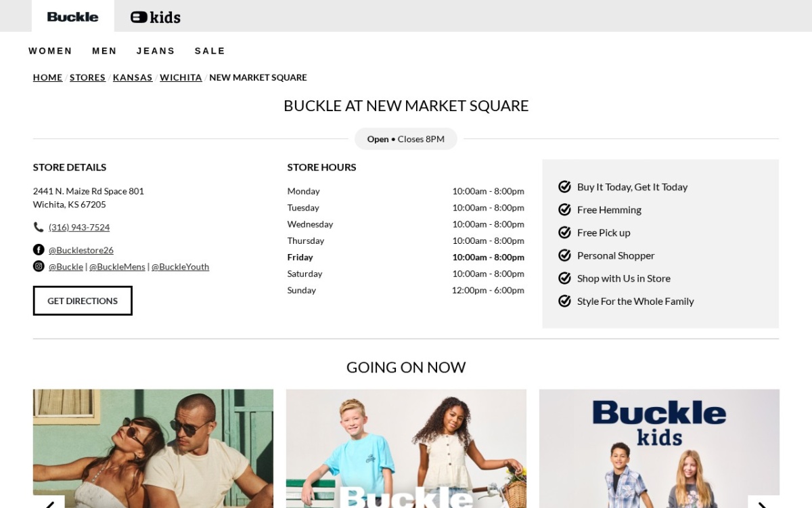Go to HOME breadcrumb
Viewport: 812px width, 508px height.
coord(47,77)
